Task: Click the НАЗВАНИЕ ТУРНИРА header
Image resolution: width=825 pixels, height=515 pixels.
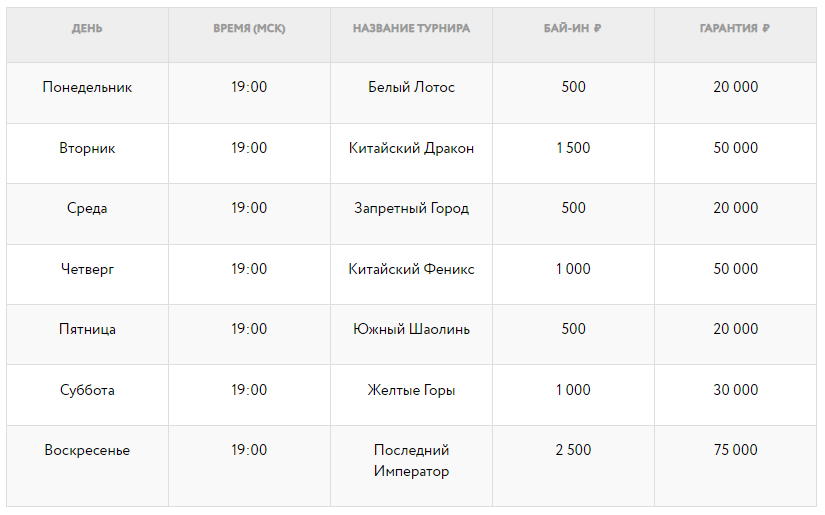Action: [411, 28]
